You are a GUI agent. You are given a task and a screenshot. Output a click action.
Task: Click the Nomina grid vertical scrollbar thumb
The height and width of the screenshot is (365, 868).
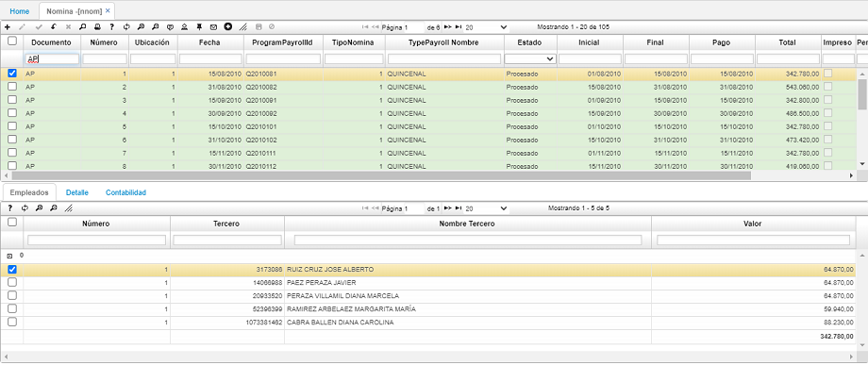pyautogui.click(x=862, y=94)
